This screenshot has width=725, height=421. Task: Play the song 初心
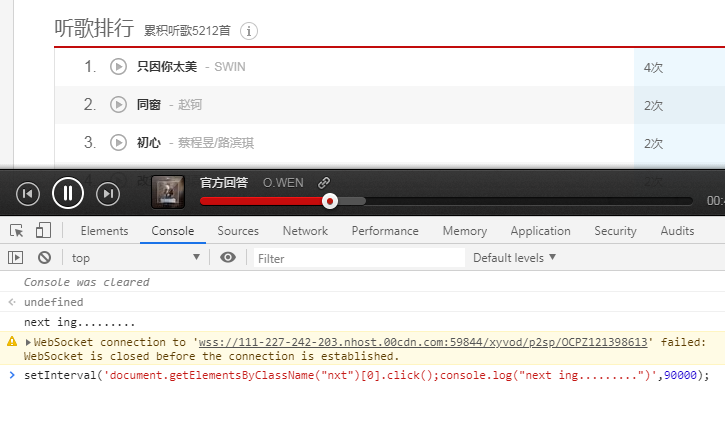[118, 142]
